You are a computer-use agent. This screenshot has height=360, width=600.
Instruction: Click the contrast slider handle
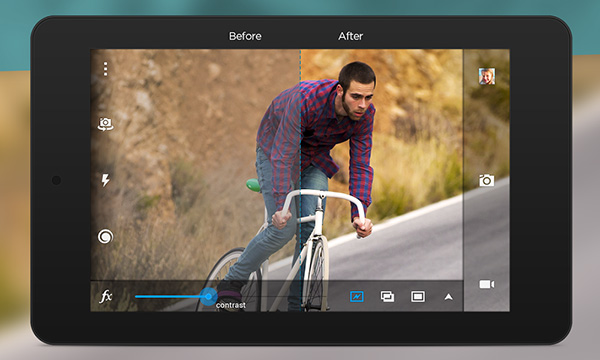(x=209, y=296)
